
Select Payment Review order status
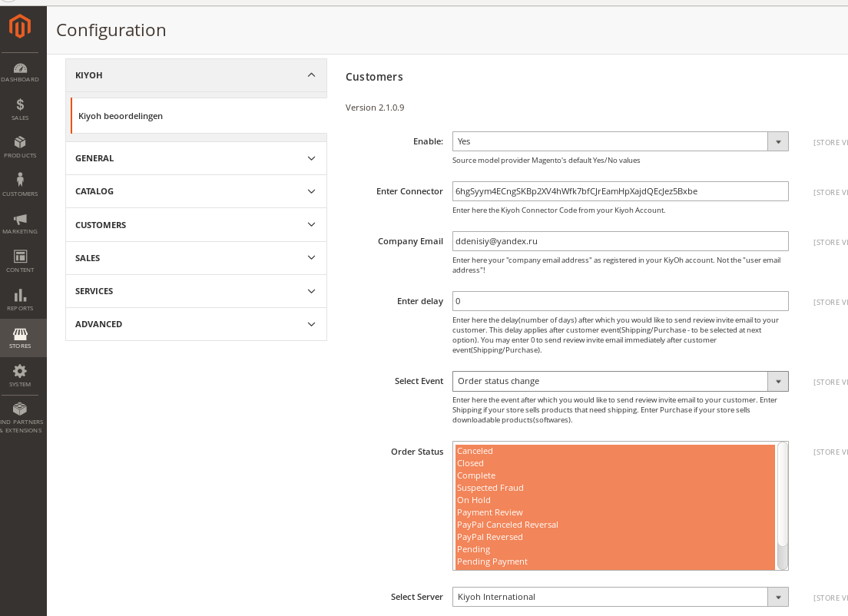point(615,513)
